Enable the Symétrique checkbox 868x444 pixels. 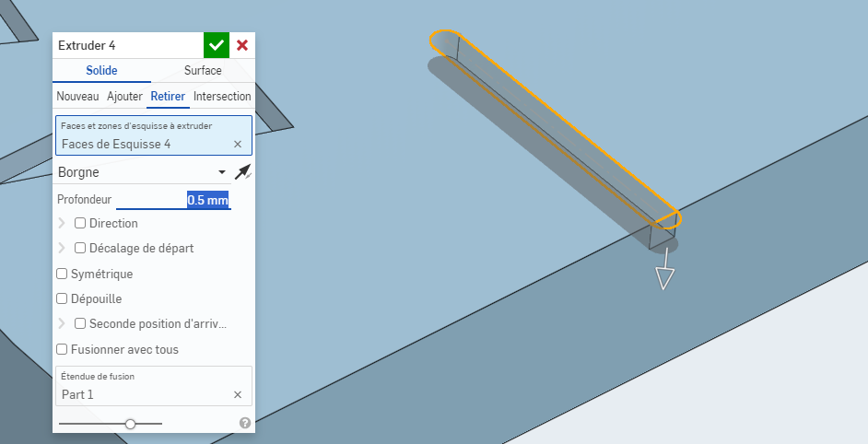(x=62, y=274)
